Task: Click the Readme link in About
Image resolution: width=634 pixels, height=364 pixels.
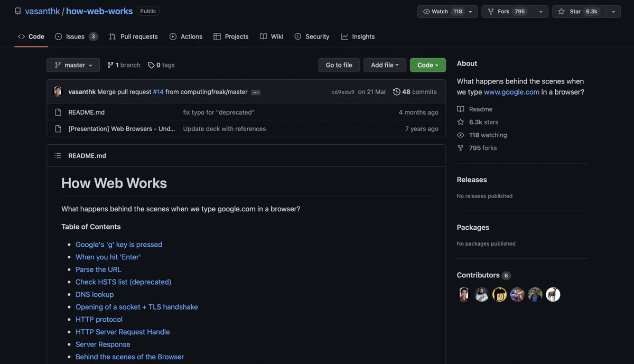Action: pos(475,109)
